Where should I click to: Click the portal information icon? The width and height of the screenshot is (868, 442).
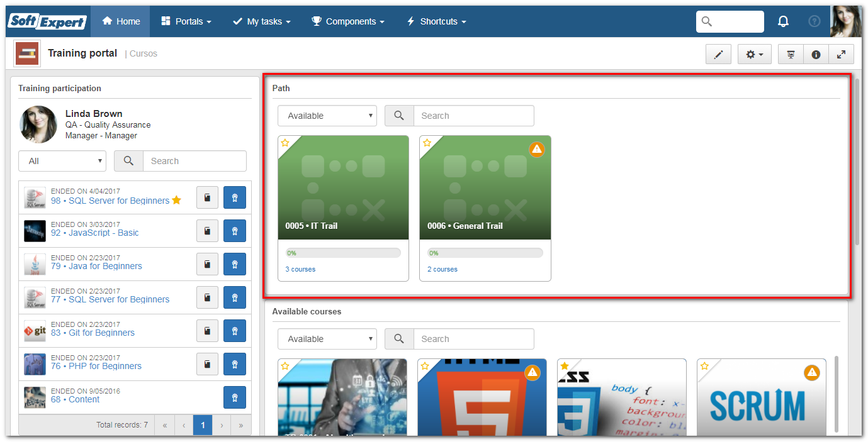816,55
